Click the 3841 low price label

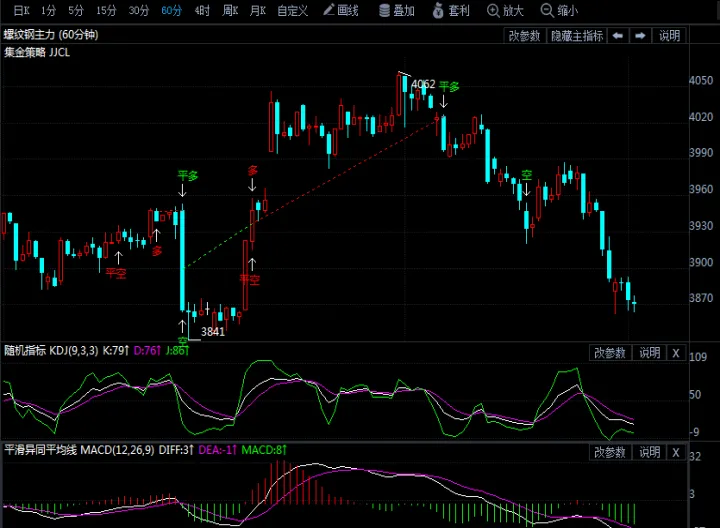point(212,331)
